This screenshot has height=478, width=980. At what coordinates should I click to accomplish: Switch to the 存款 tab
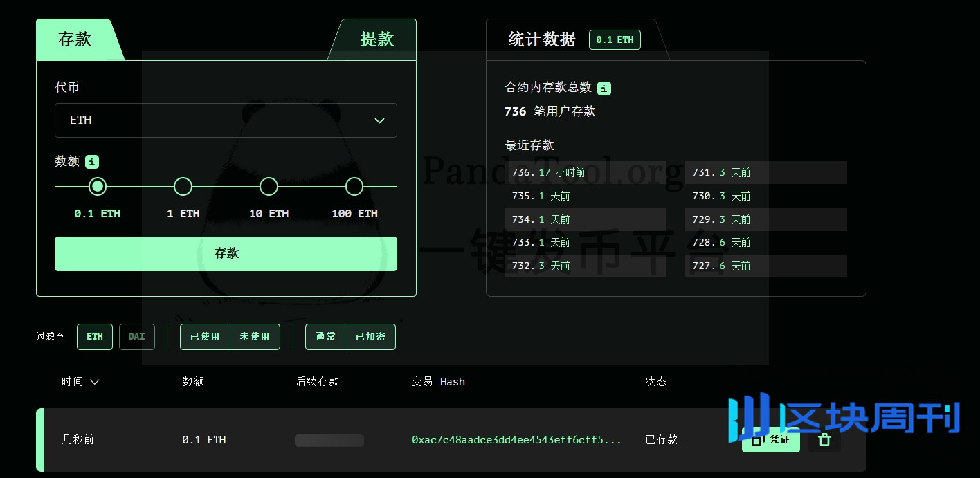point(75,39)
